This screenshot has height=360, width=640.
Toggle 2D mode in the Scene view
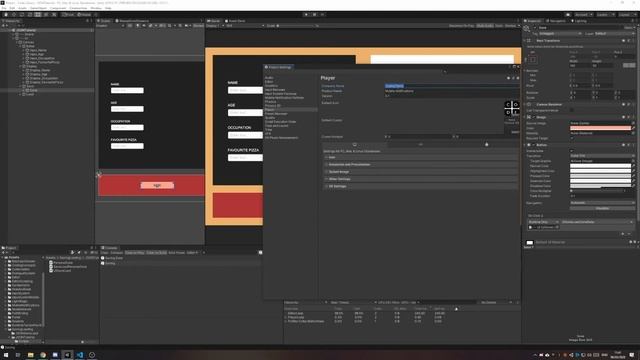130,26
